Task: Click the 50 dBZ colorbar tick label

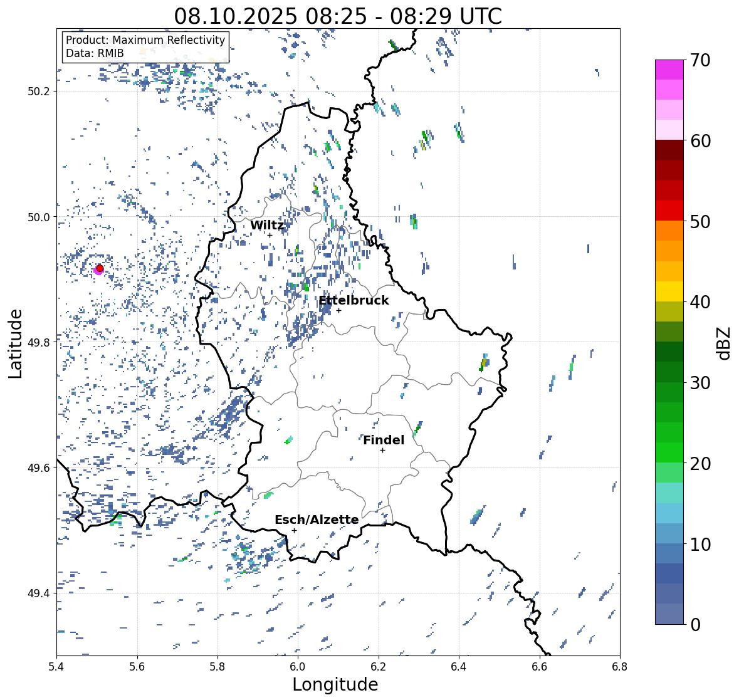Action: click(x=700, y=221)
